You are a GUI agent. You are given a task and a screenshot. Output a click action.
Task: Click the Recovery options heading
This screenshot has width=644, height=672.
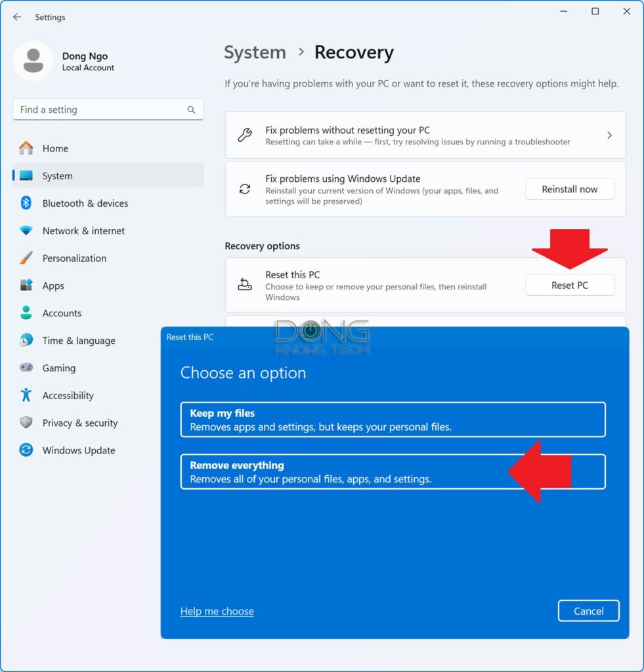[x=262, y=246]
